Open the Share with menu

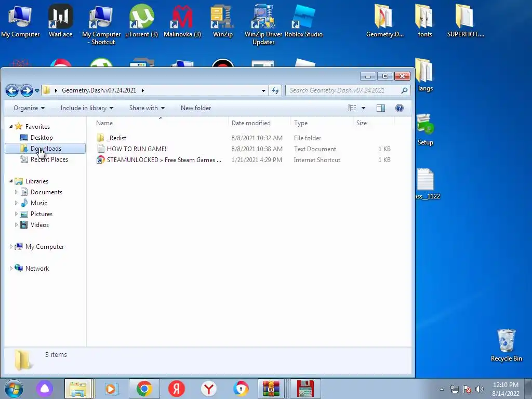click(147, 108)
